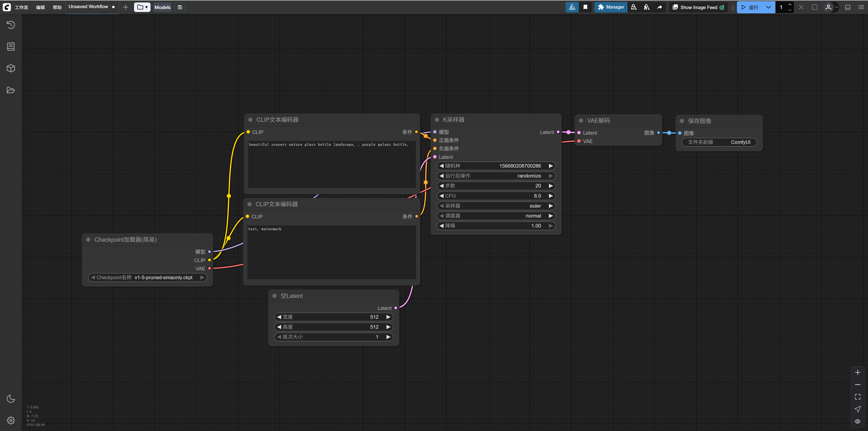Toggle link visibility eye icon

click(x=858, y=421)
